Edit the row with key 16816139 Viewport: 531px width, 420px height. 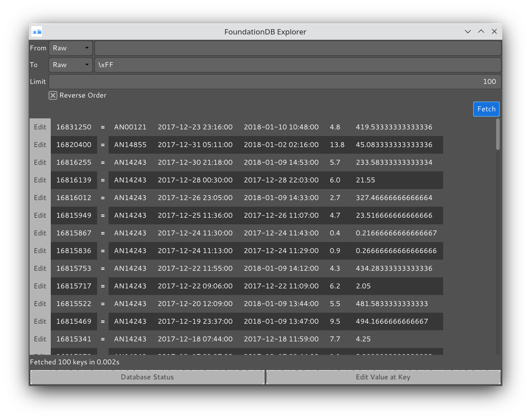pos(40,180)
